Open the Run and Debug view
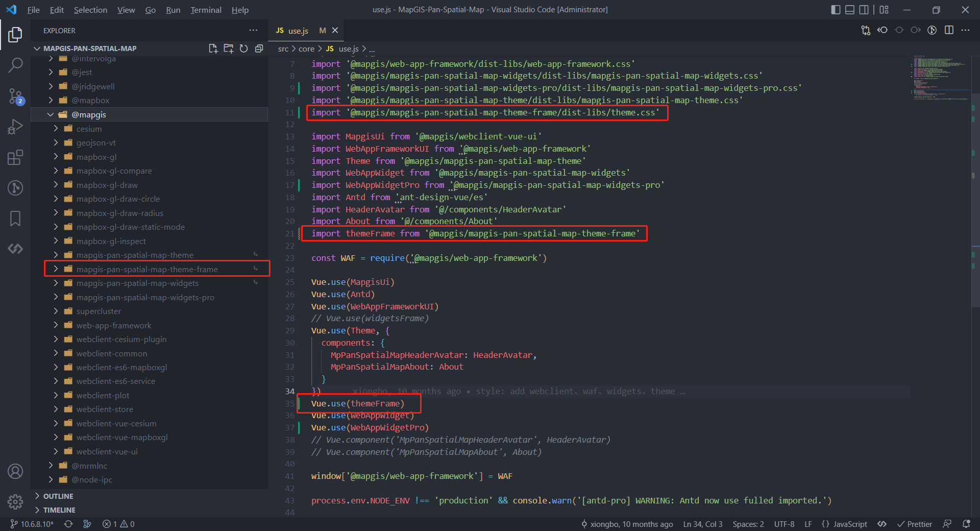This screenshot has width=980, height=531. tap(15, 127)
